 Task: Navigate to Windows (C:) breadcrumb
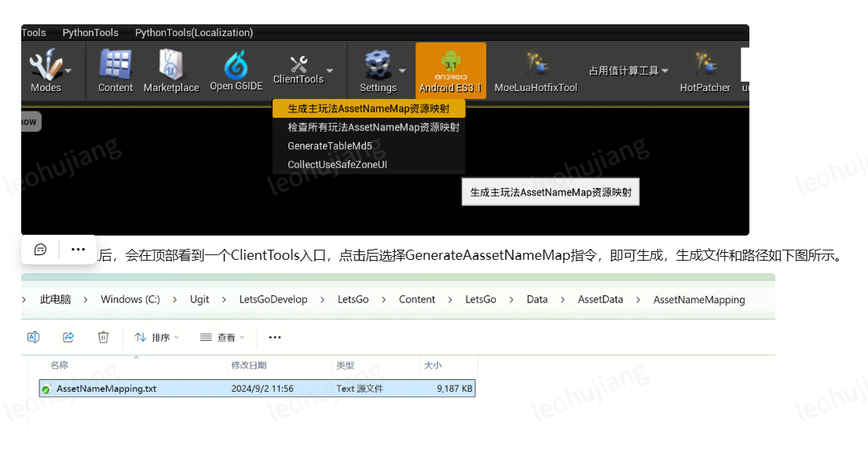point(130,299)
